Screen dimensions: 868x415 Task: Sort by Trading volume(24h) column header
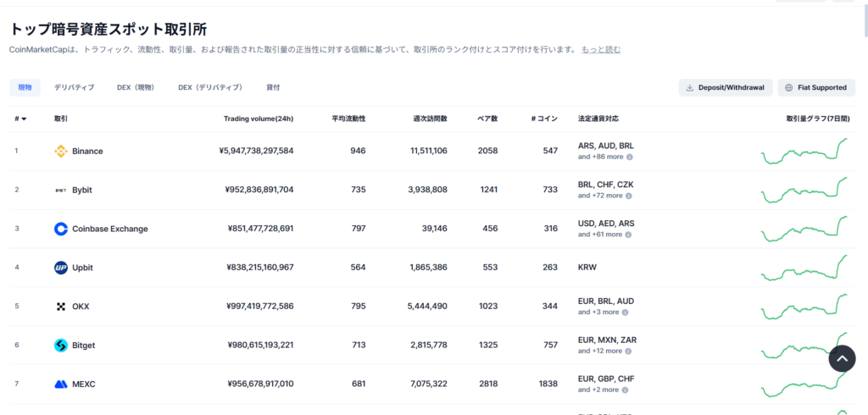coord(259,119)
